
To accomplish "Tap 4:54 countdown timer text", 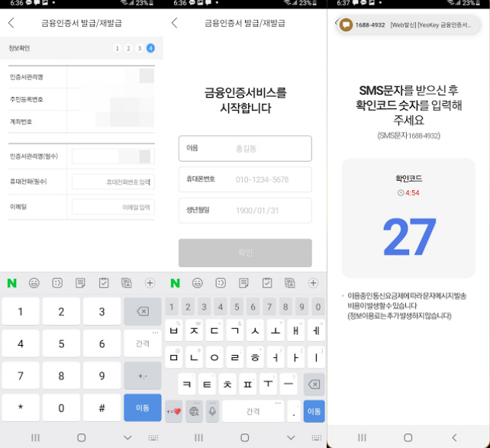I will tap(412, 193).
